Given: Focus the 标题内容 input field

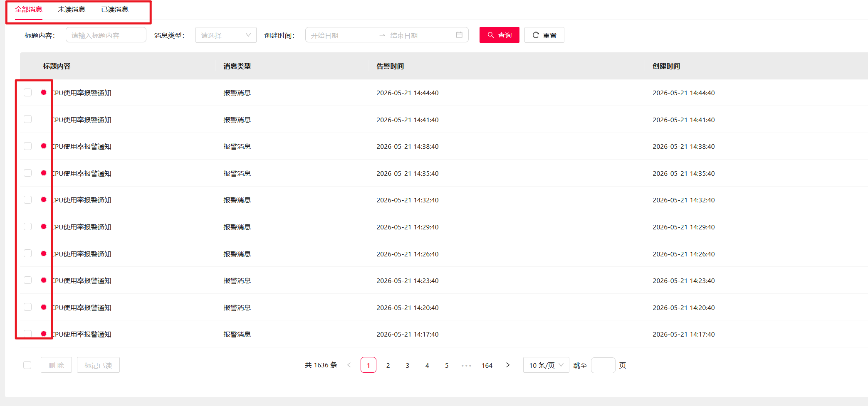Looking at the screenshot, I should (x=106, y=35).
